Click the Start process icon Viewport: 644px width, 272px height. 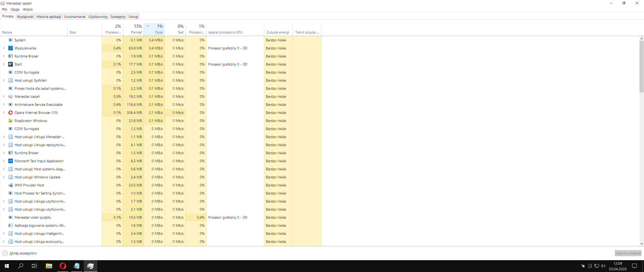click(x=11, y=64)
